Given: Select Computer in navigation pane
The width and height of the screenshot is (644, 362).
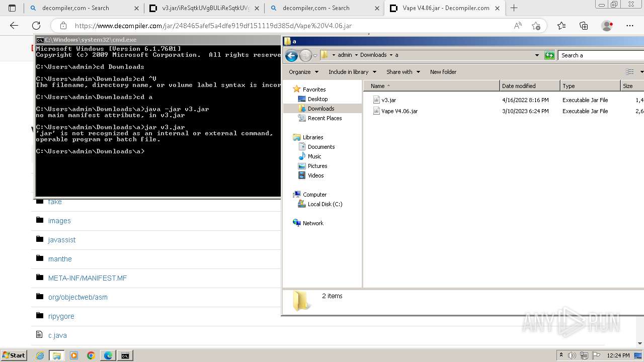Looking at the screenshot, I should [314, 195].
